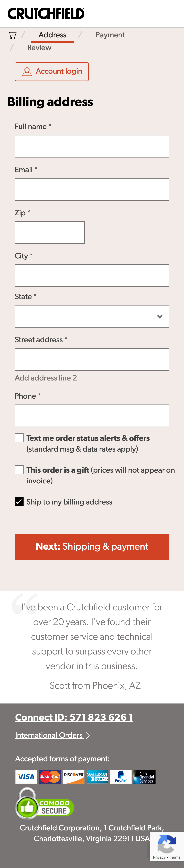This screenshot has height=868, width=184.
Task: Click Add address line 2
Action: pyautogui.click(x=46, y=378)
